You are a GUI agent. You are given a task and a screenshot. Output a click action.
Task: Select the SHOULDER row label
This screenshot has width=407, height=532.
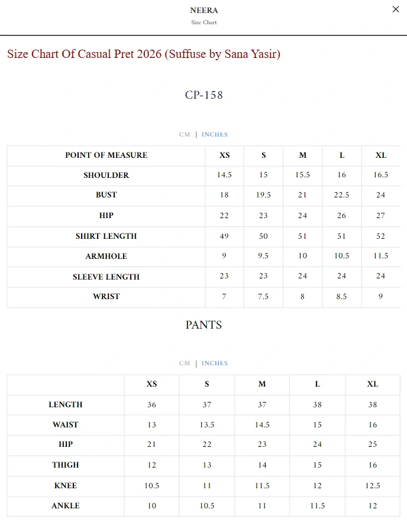106,176
